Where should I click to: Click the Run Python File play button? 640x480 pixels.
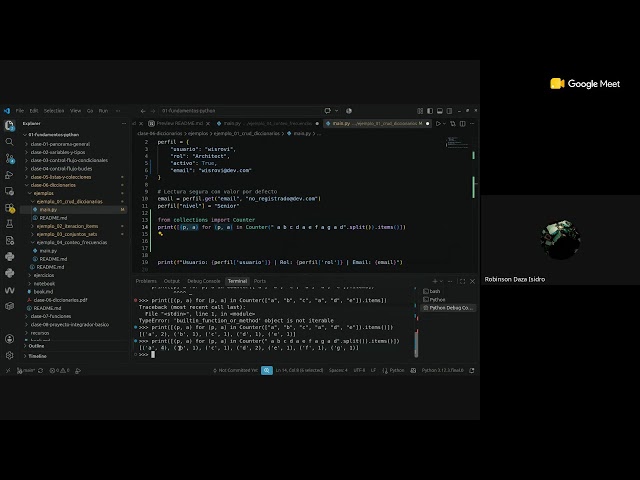[x=438, y=123]
